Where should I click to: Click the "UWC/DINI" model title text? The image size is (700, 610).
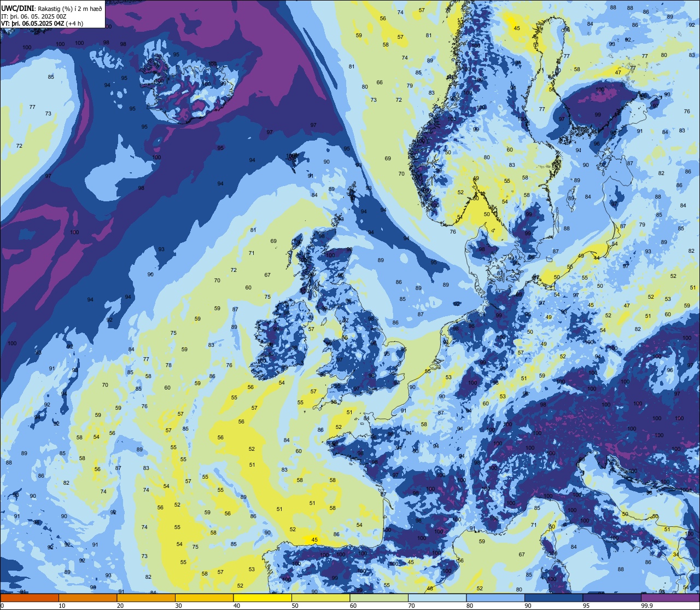(x=18, y=8)
